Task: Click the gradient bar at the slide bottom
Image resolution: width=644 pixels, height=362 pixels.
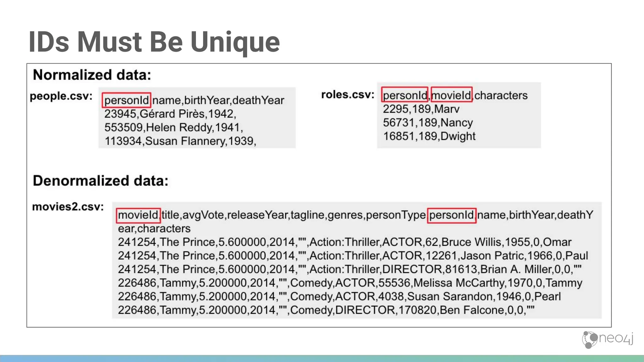Action: (x=322, y=358)
